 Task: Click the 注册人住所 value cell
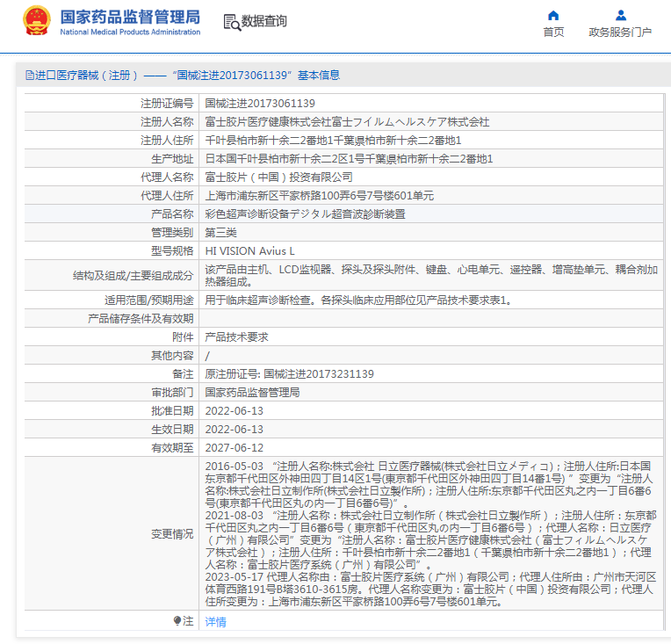pyautogui.click(x=333, y=141)
